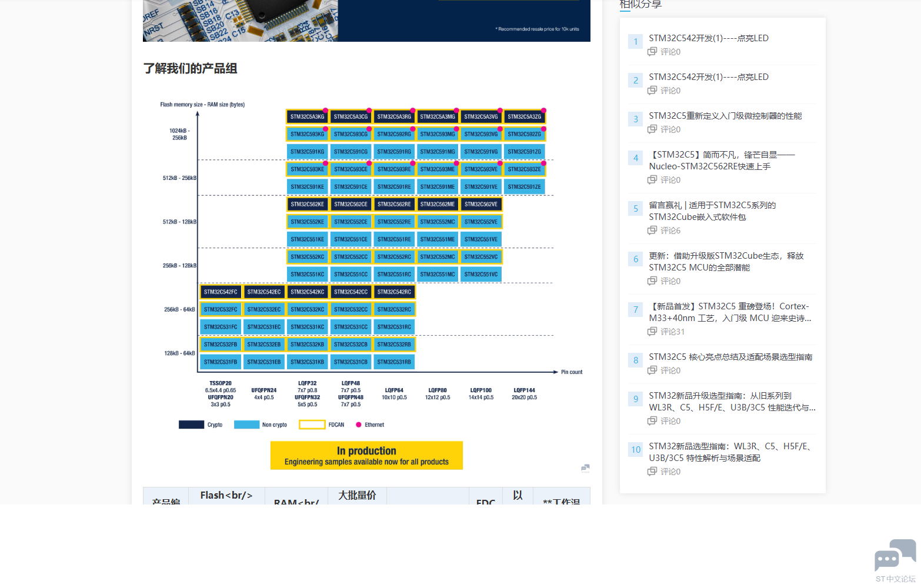Click the STM32C562KE chip box in chart
The width and height of the screenshot is (921, 588).
pos(307,205)
